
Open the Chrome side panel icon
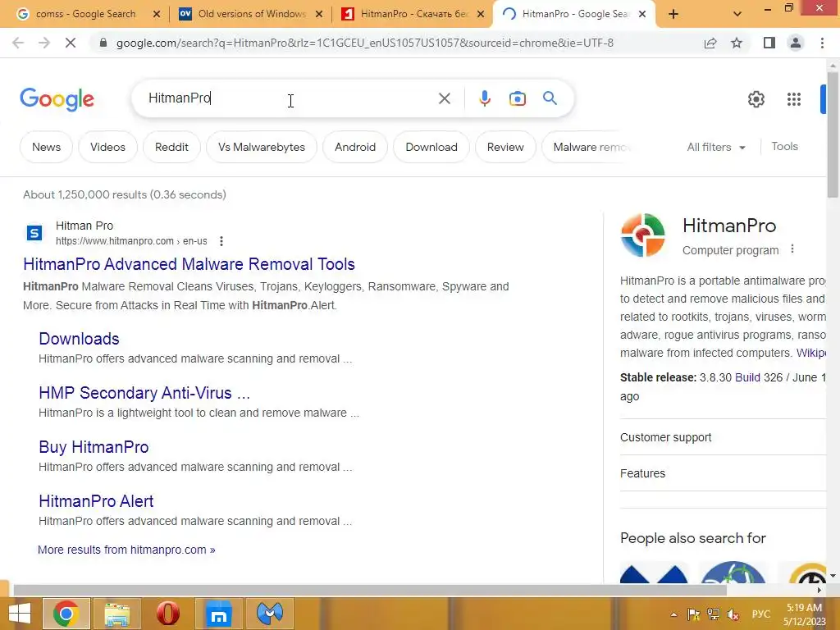pyautogui.click(x=769, y=43)
